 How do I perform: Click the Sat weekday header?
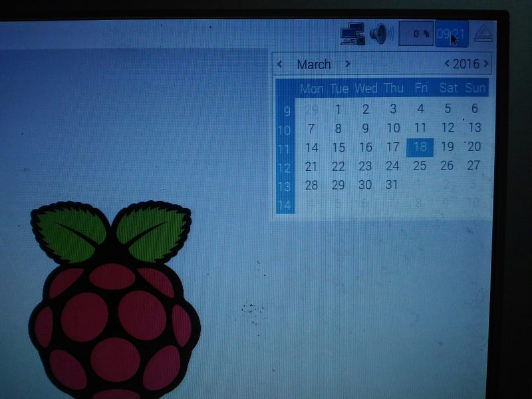pyautogui.click(x=448, y=88)
